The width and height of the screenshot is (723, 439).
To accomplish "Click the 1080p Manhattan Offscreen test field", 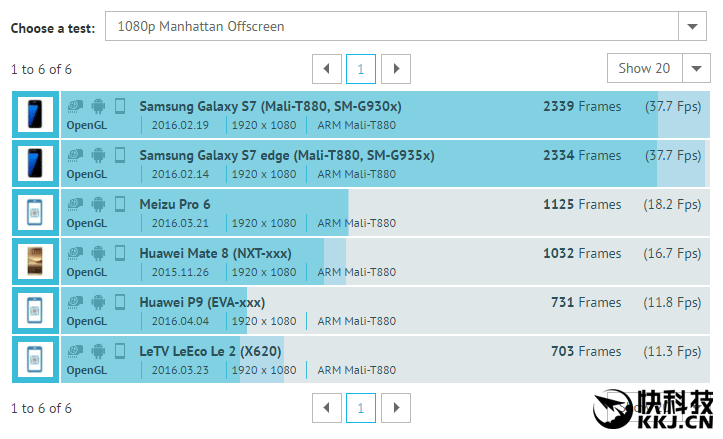I will (390, 27).
